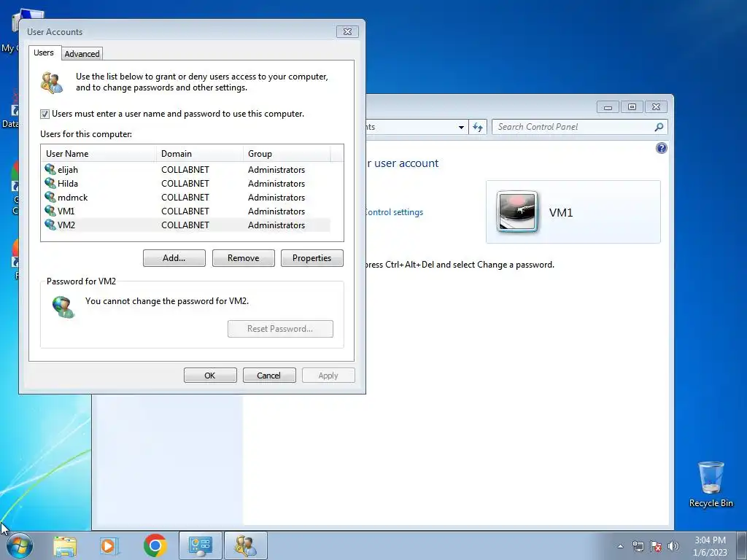Click the Reset Password... button
Screen dimensions: 747x560
[x=280, y=329]
